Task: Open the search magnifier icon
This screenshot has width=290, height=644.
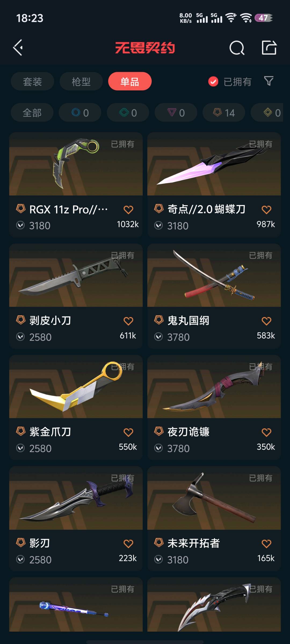Action: tap(237, 48)
